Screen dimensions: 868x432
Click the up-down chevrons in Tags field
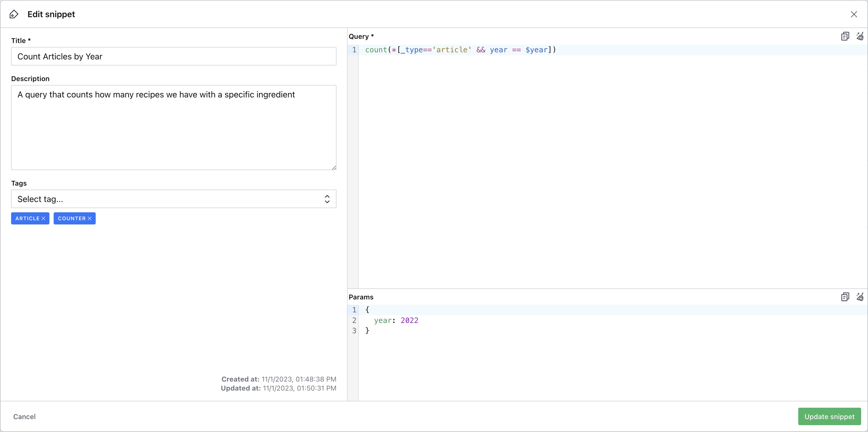[327, 199]
